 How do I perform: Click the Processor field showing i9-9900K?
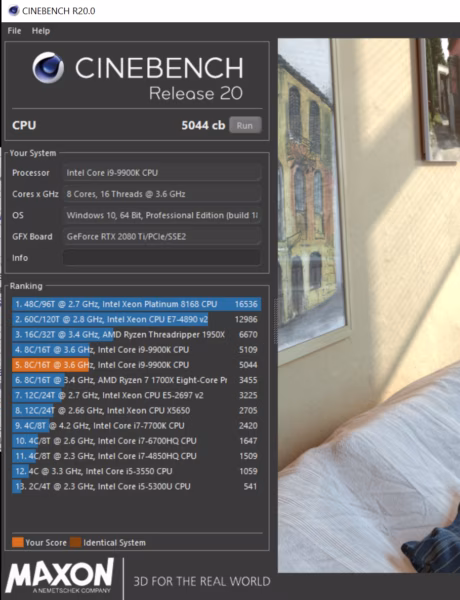(x=162, y=173)
